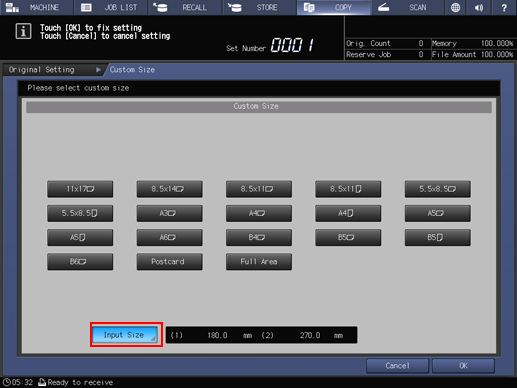The image size is (517, 388).
Task: Choose 8.5x11 landscape orientation size
Action: [259, 189]
